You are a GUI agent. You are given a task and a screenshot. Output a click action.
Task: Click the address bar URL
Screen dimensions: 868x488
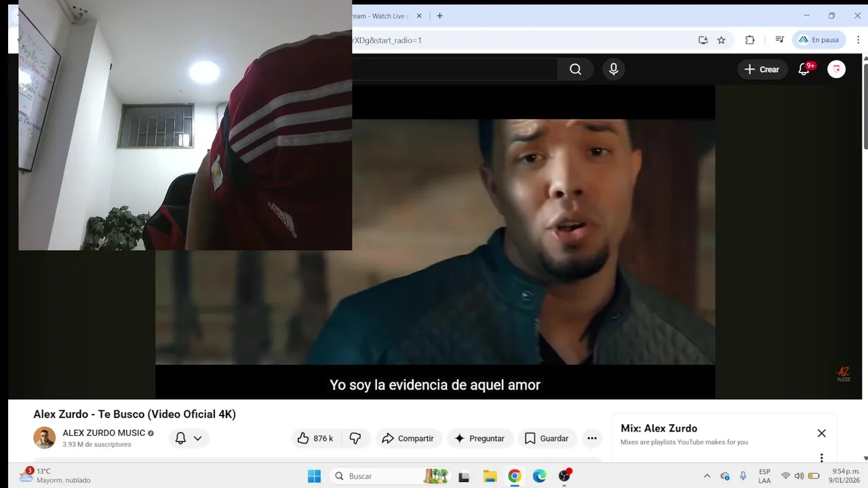tap(387, 40)
